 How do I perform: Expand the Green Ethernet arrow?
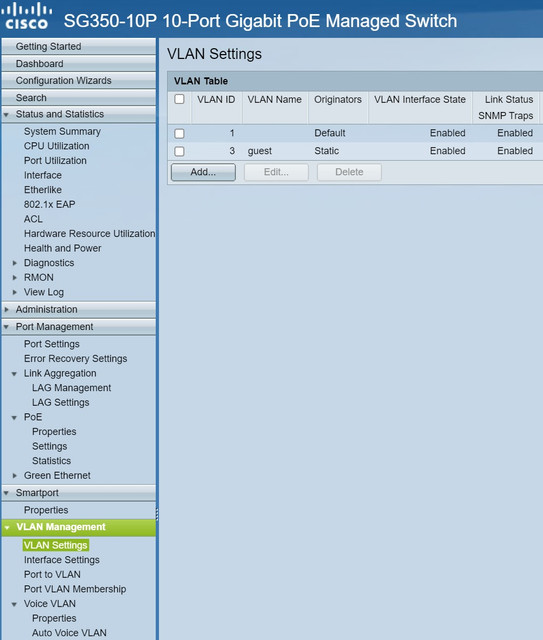point(15,476)
